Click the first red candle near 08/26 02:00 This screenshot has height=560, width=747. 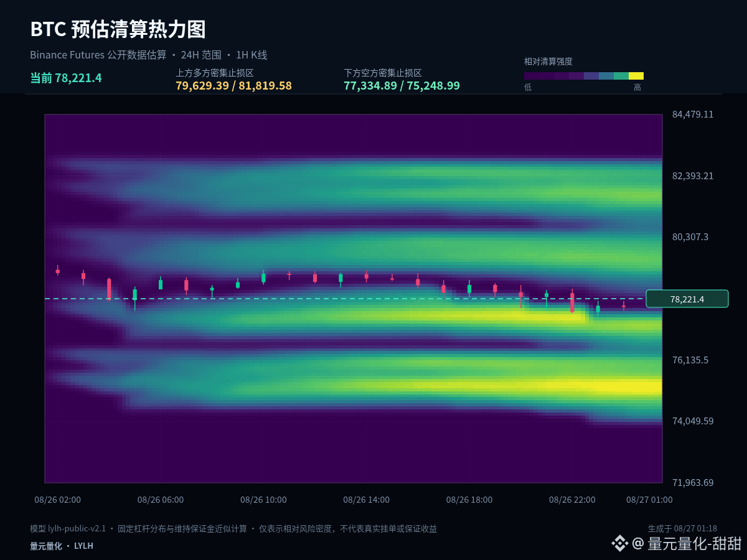coord(58,271)
